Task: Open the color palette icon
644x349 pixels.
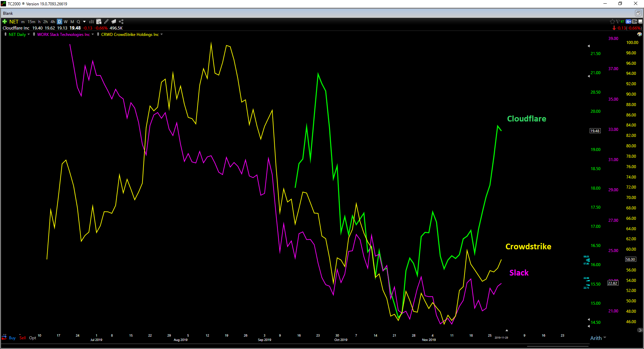Action: [x=640, y=34]
